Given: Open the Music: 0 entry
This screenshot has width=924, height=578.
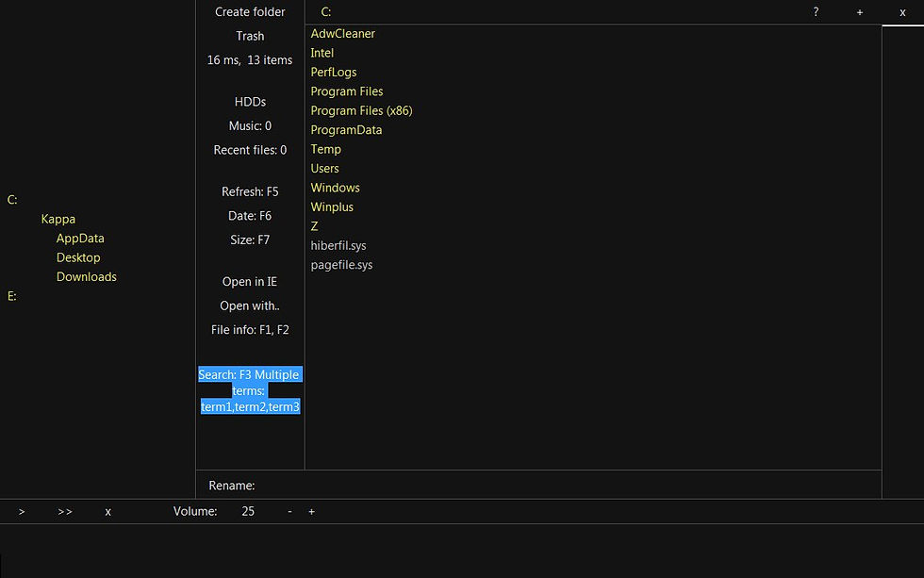Looking at the screenshot, I should 250,126.
